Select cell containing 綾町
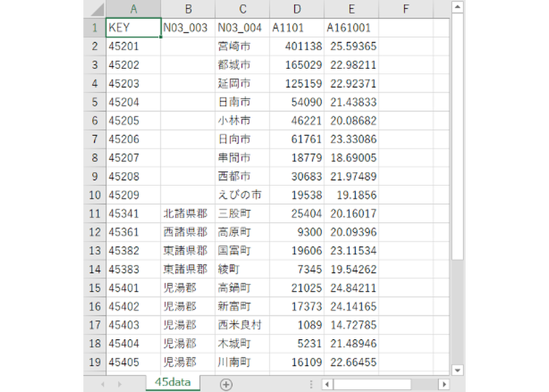The width and height of the screenshot is (549, 392). [242, 269]
